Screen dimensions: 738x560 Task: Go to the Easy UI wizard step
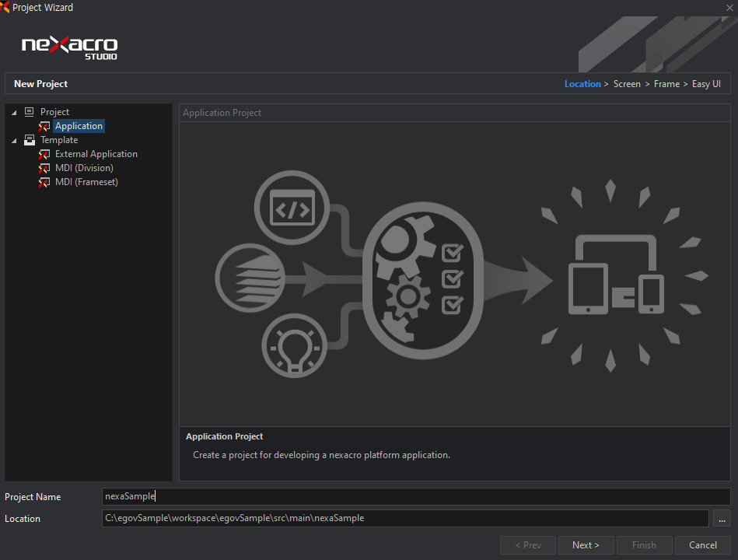pyautogui.click(x=706, y=84)
